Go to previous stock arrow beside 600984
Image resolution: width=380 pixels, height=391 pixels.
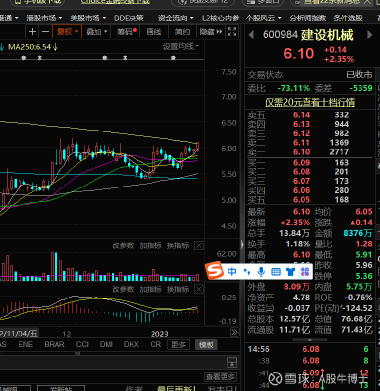(251, 35)
